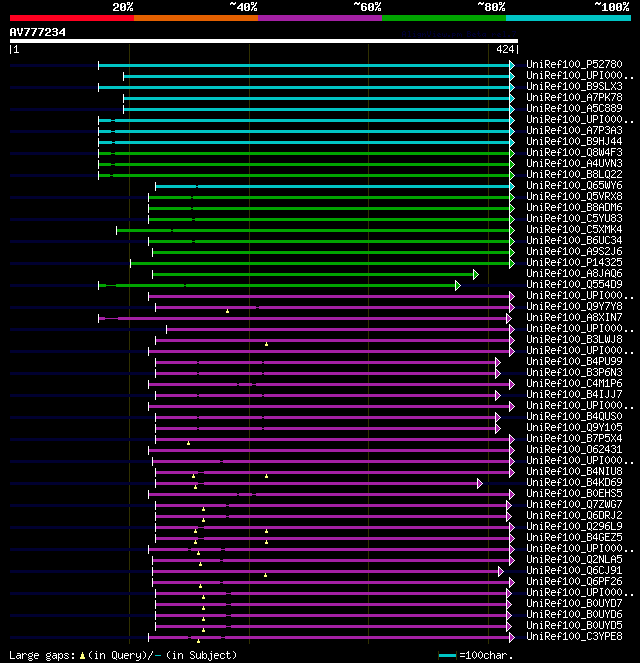640x663 pixels.
Task: Select the UniRef100_C5XMK4 entry
Action: point(574,229)
